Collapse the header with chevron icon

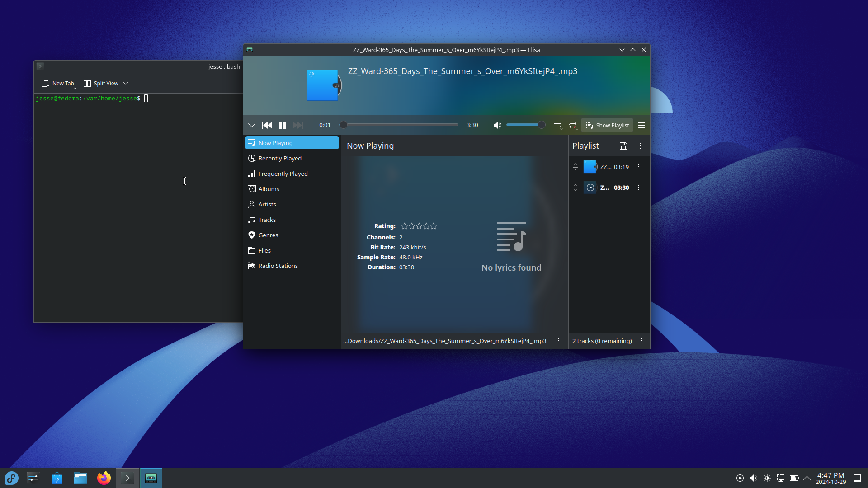(x=252, y=125)
